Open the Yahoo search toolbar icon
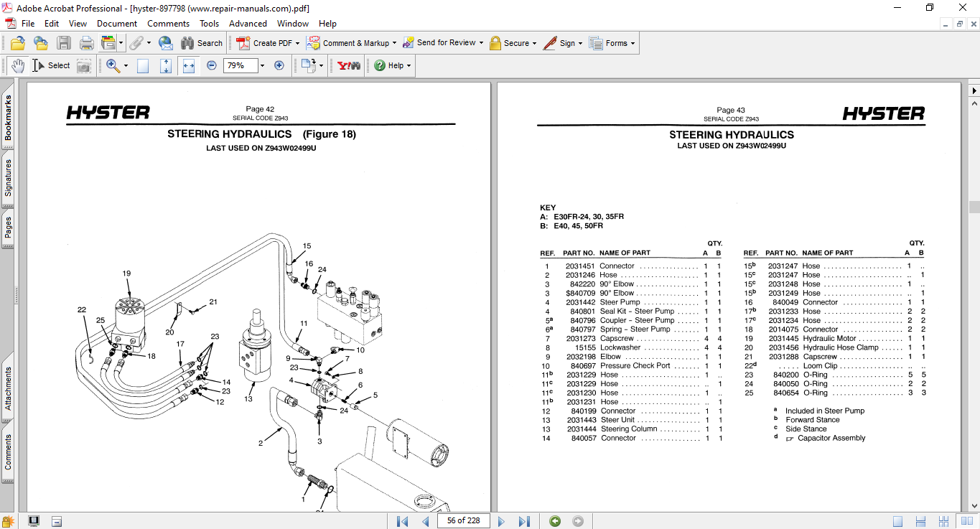 pyautogui.click(x=349, y=65)
